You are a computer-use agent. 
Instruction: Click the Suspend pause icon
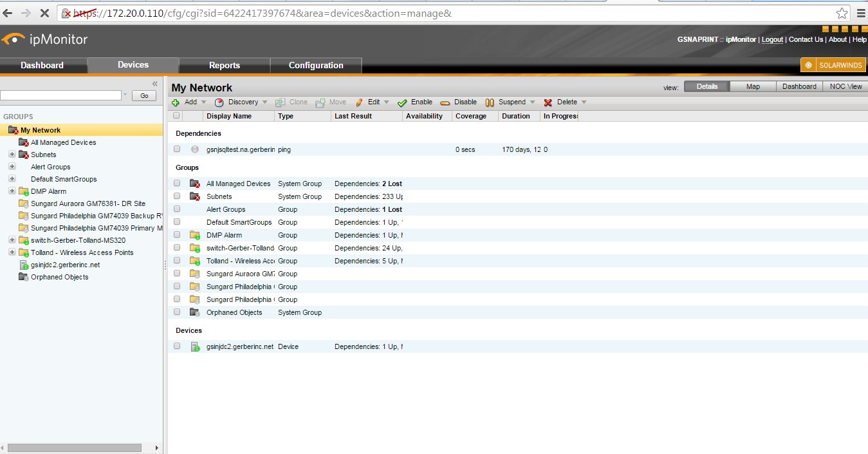[489, 102]
